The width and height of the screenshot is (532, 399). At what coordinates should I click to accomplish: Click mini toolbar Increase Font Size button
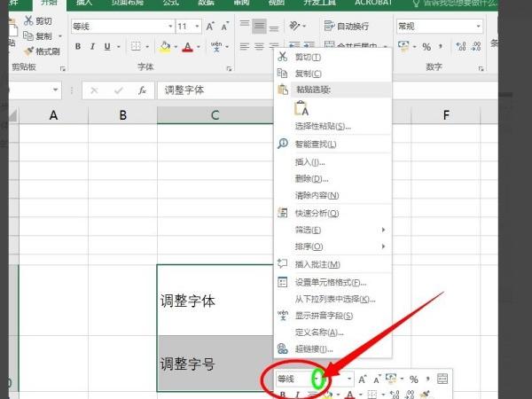coord(363,379)
